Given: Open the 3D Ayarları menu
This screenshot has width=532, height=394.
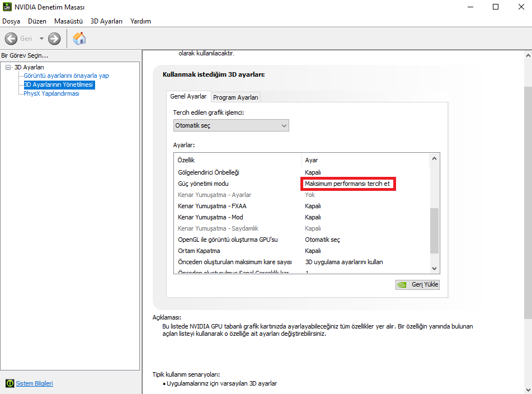Looking at the screenshot, I should (106, 21).
